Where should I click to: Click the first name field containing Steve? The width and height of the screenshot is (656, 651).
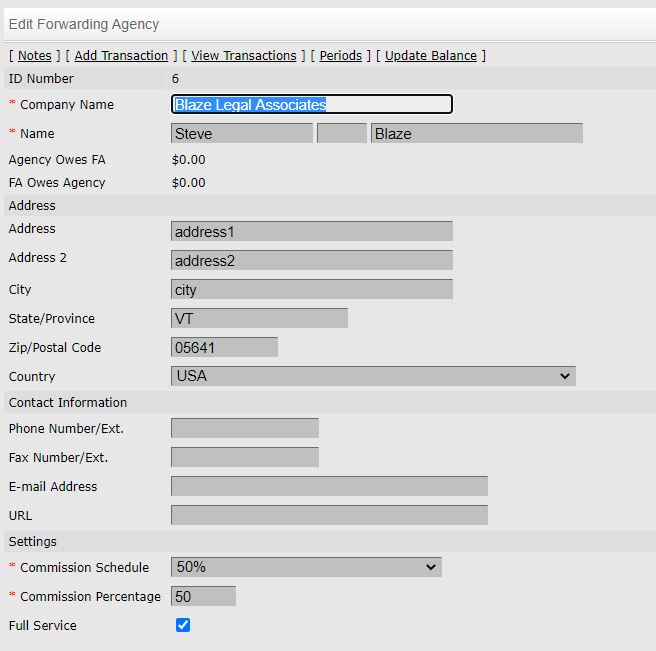click(242, 133)
